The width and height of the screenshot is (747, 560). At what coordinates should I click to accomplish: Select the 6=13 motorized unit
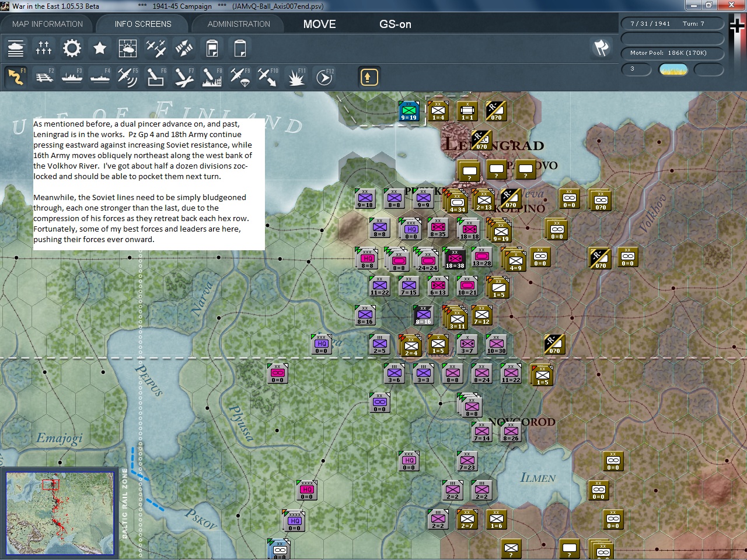(438, 286)
